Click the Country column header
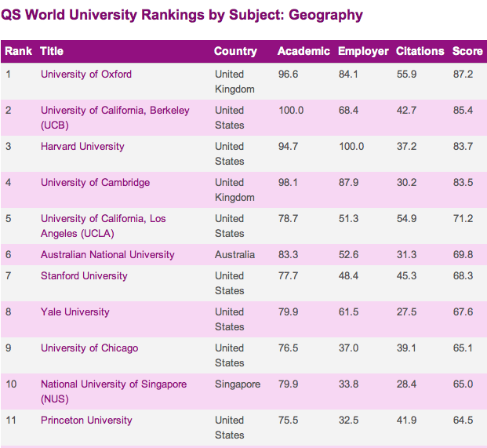 click(x=235, y=51)
